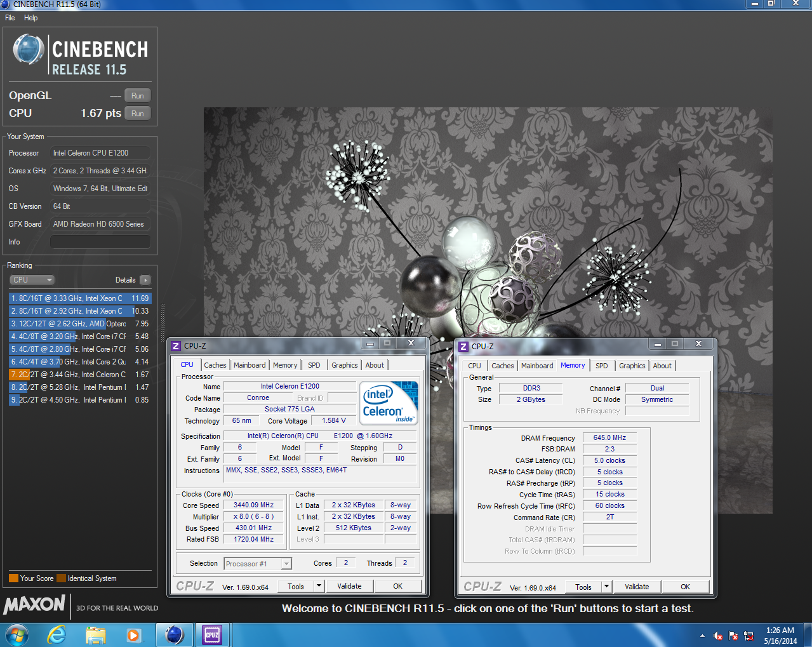
Task: Click the Intel Celeron inside logo
Action: [389, 403]
